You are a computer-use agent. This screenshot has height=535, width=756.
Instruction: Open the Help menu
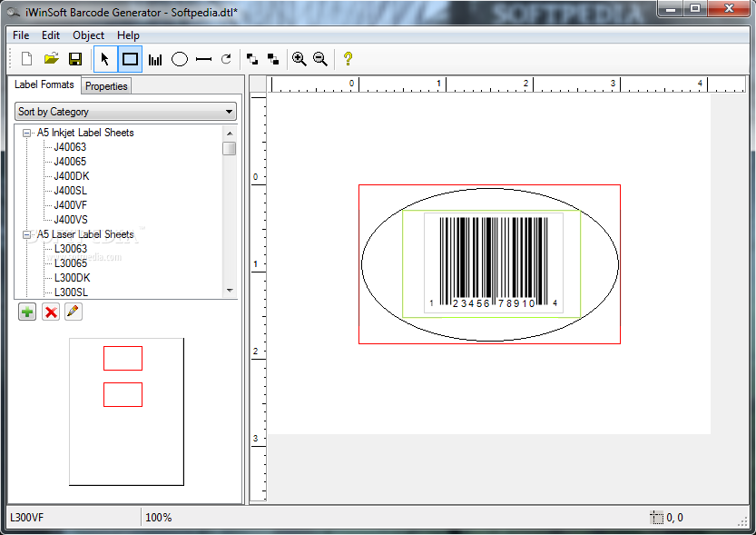point(128,35)
